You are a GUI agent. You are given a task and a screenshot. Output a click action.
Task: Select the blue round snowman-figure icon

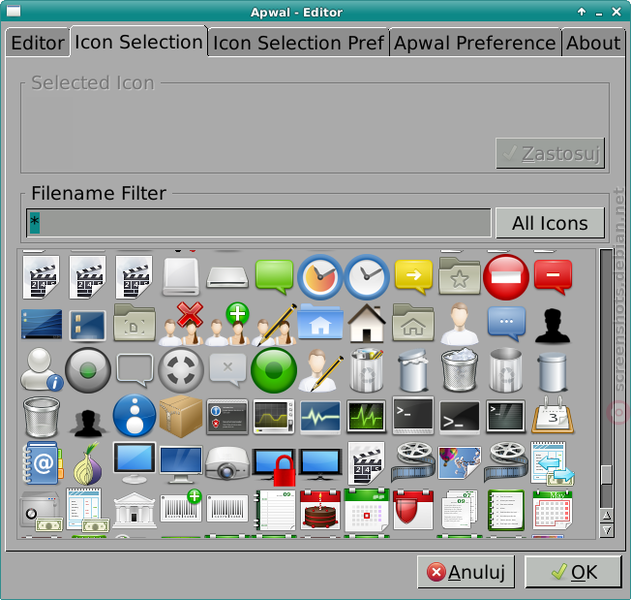[x=134, y=416]
